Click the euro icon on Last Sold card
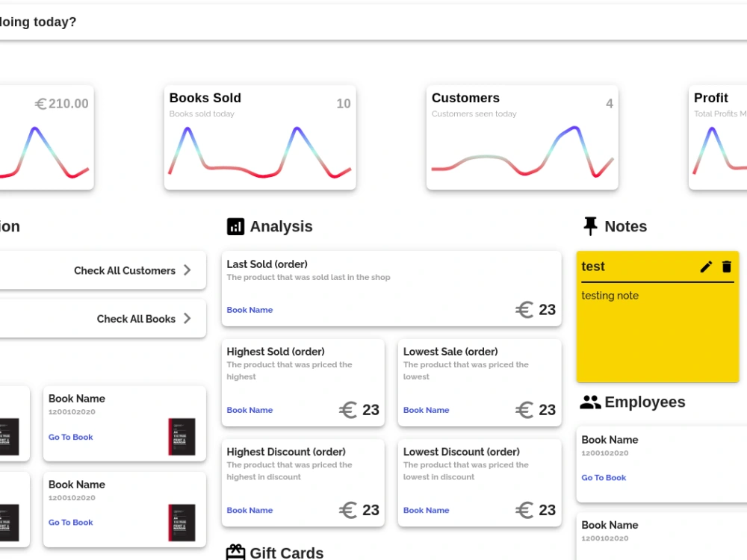Screen dimensions: 747x560 pyautogui.click(x=524, y=310)
